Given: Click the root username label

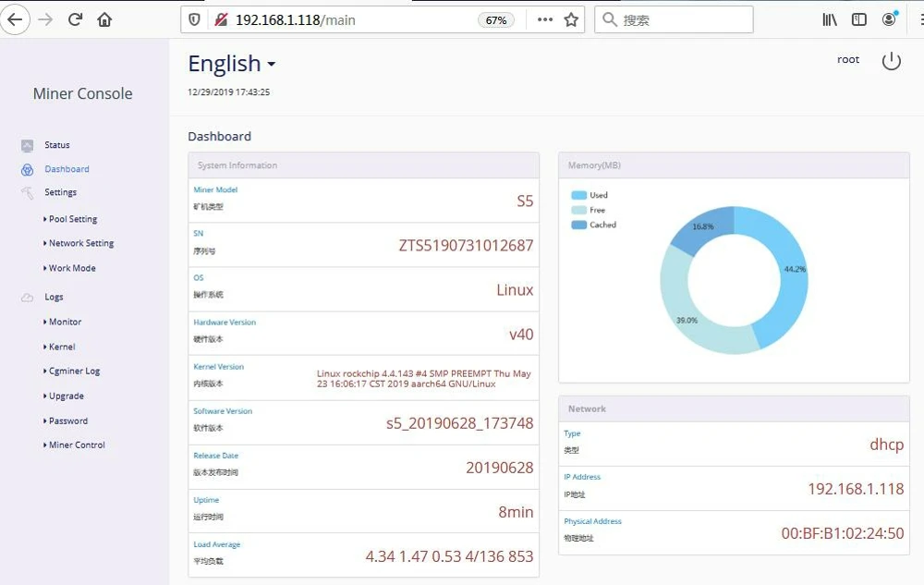Looking at the screenshot, I should pos(848,59).
